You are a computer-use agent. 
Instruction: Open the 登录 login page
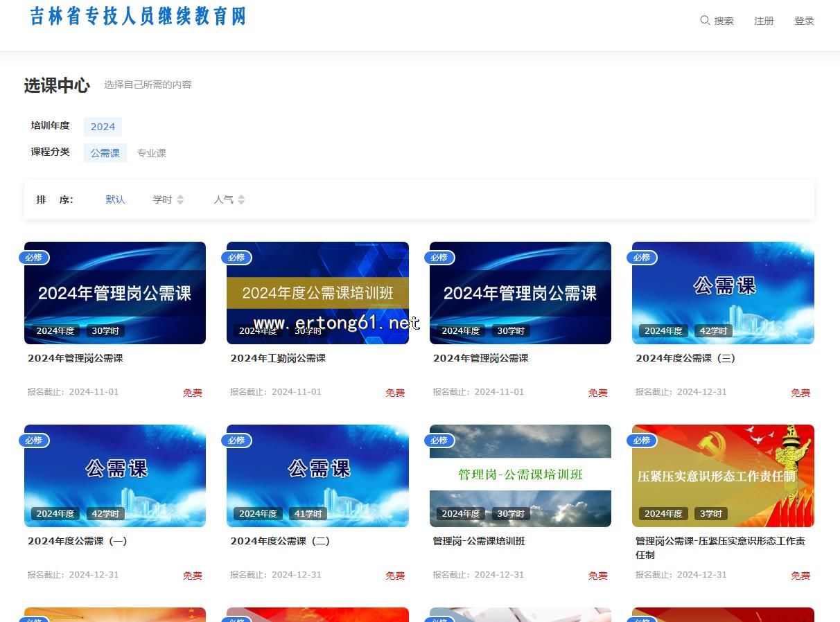click(x=804, y=21)
